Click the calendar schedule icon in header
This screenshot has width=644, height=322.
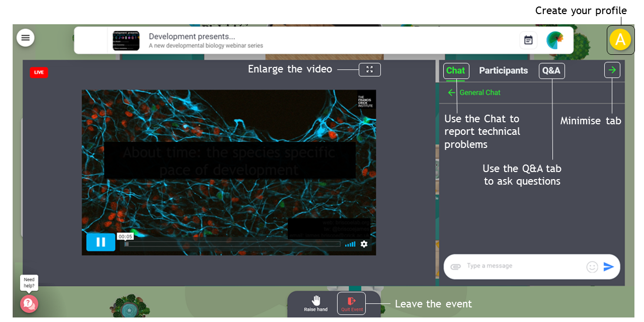pos(528,40)
